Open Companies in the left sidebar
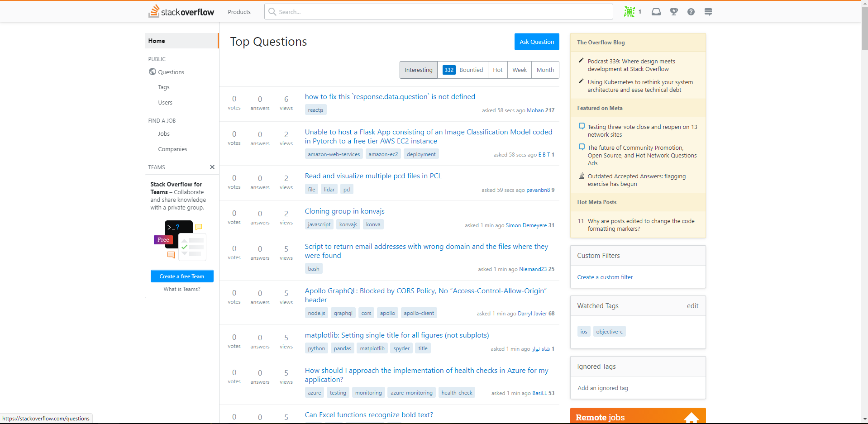Screen dimensions: 868x424 coord(172,149)
